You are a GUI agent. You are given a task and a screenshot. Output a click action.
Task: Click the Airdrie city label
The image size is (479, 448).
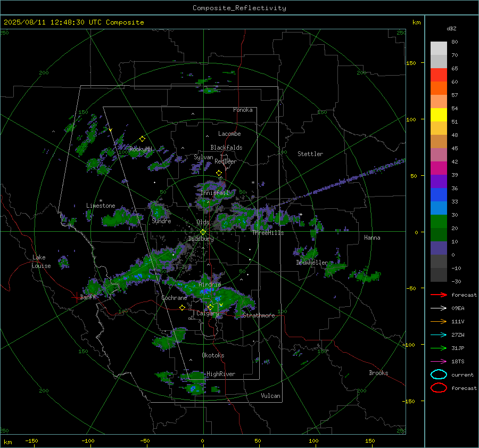210,284
